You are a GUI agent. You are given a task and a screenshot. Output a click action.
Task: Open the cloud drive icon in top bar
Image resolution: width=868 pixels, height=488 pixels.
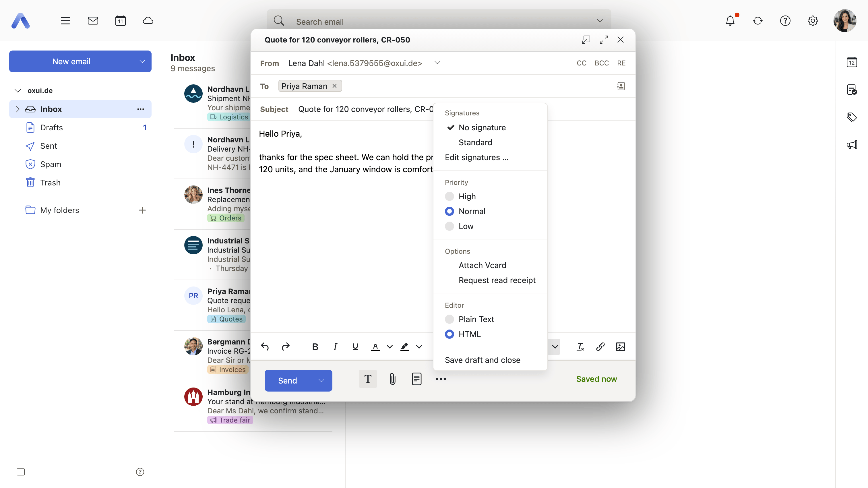[148, 21]
